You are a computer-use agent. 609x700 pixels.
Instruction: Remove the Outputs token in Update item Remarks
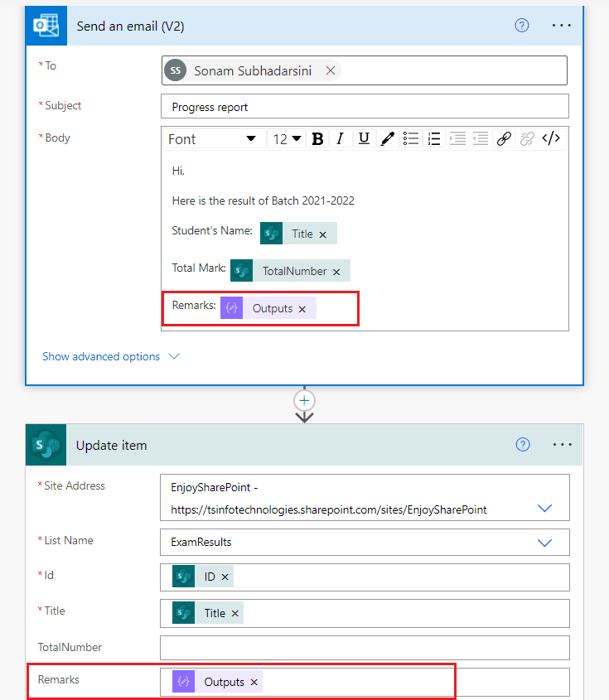254,683
